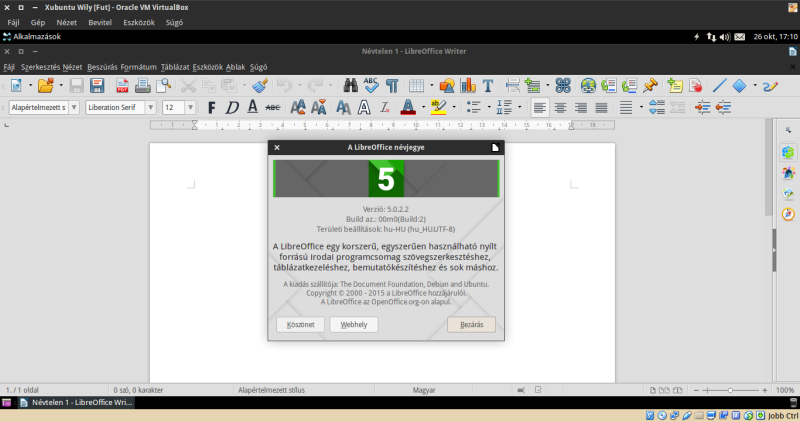Set paragraph alignment to left

point(539,107)
